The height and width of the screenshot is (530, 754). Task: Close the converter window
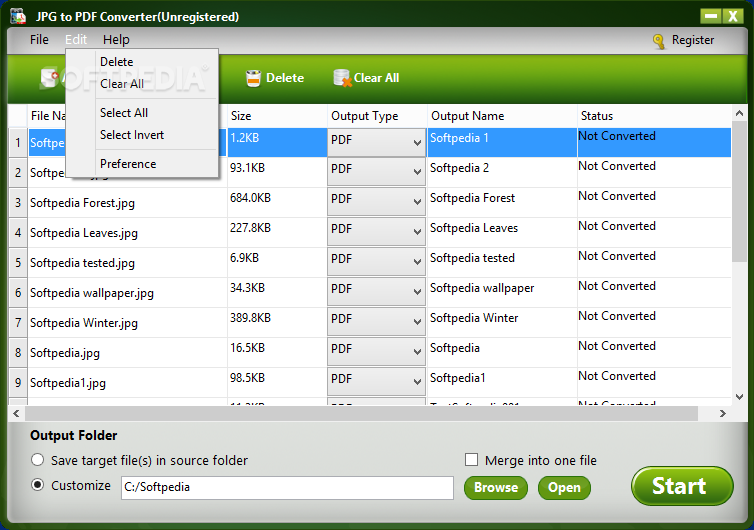[x=733, y=16]
